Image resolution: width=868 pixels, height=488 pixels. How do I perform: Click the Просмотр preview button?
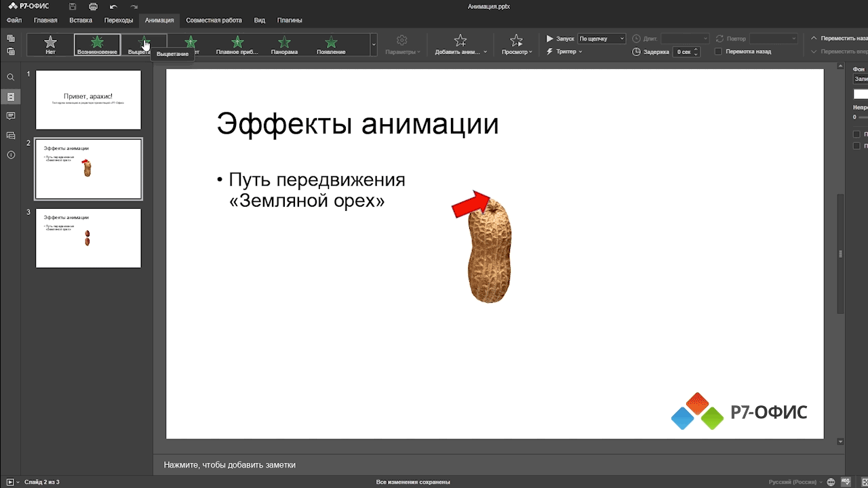(x=516, y=44)
